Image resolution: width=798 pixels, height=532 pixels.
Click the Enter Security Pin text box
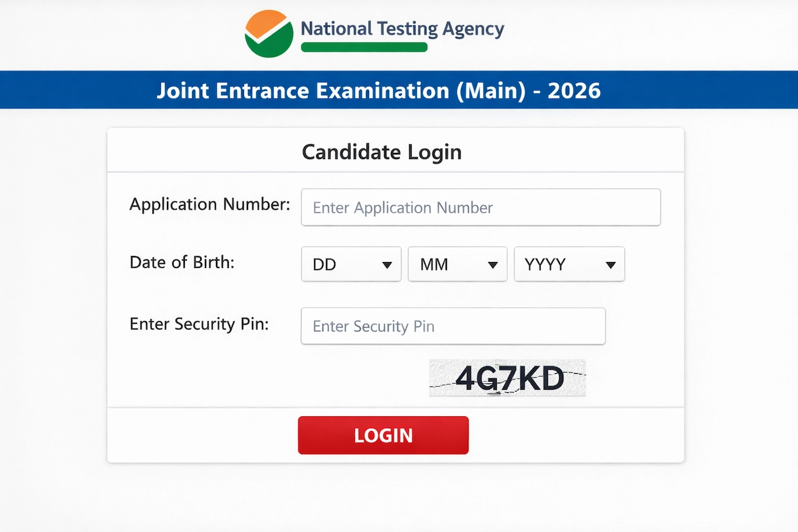(x=453, y=326)
